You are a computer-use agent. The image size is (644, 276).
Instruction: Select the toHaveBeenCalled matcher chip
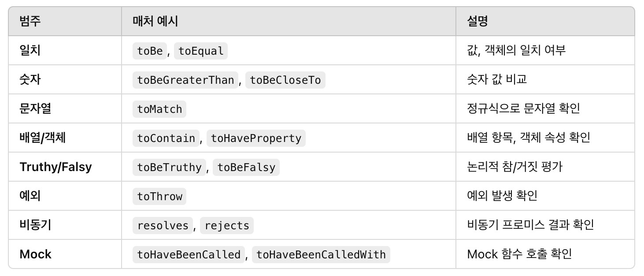189,254
